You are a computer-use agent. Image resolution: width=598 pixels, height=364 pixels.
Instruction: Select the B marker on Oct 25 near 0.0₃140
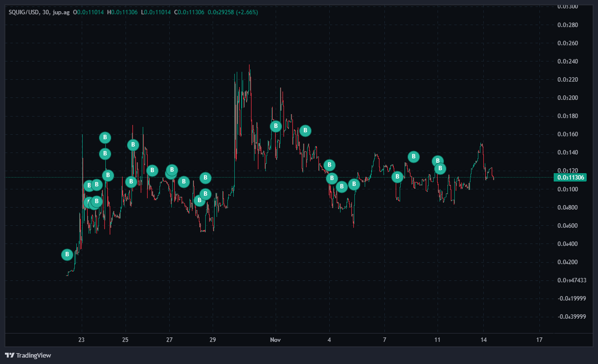(x=133, y=145)
